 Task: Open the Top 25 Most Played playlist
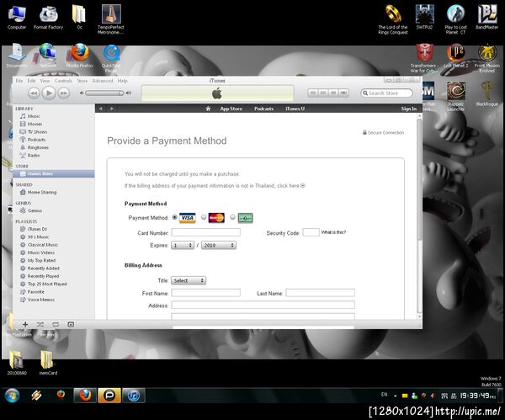point(47,284)
